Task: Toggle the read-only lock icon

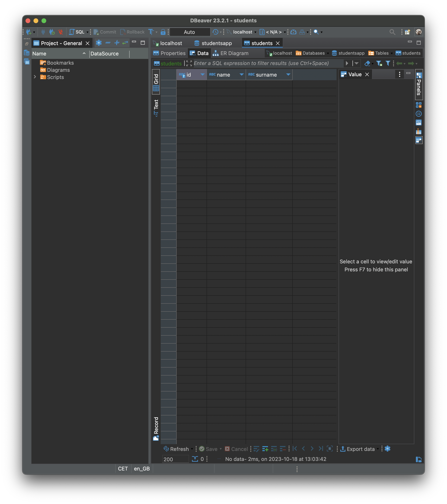Action: [x=163, y=32]
